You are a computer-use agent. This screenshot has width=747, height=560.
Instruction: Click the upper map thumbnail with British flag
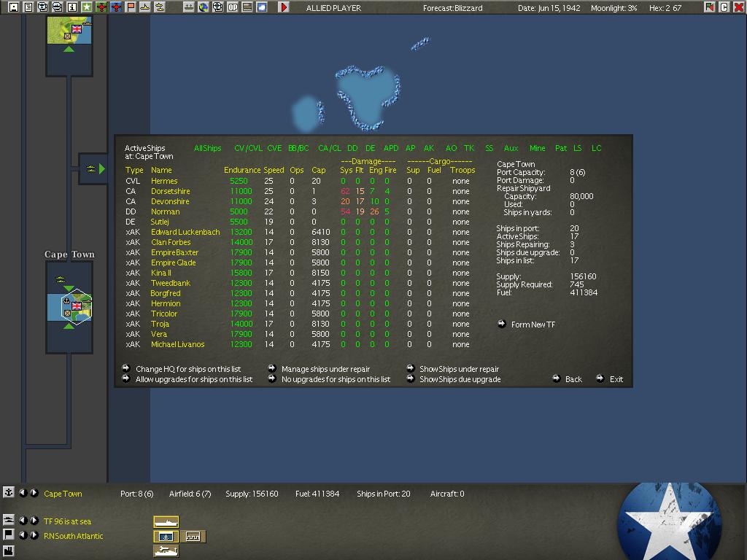click(69, 31)
